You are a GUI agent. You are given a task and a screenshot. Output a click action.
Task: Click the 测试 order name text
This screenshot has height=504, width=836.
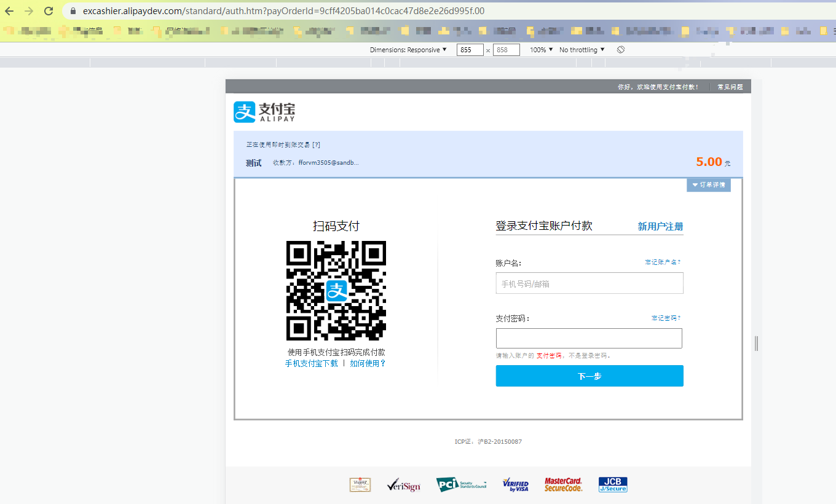point(253,163)
